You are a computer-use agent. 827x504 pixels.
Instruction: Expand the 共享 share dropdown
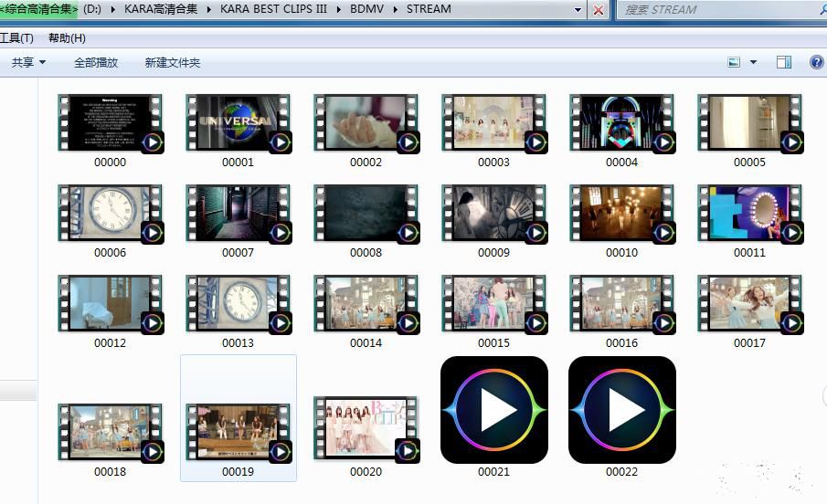[x=28, y=62]
